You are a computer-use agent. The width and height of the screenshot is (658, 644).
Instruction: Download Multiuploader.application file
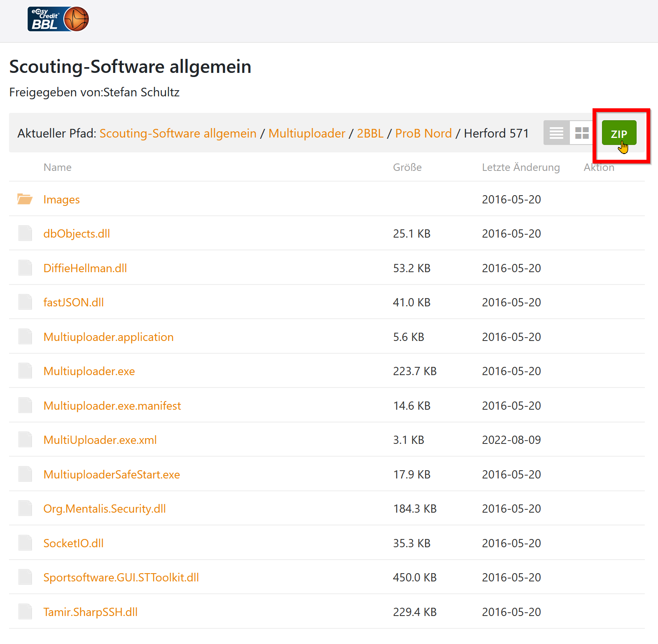108,337
